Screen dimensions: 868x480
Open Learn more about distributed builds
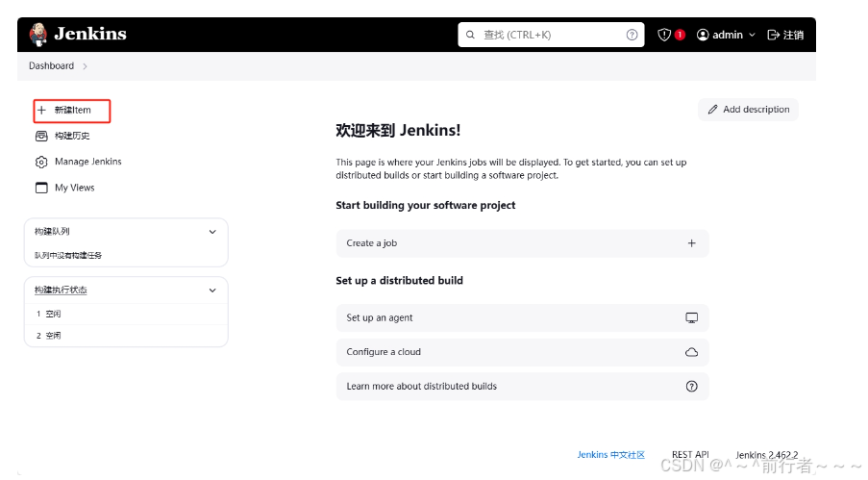[x=522, y=387]
